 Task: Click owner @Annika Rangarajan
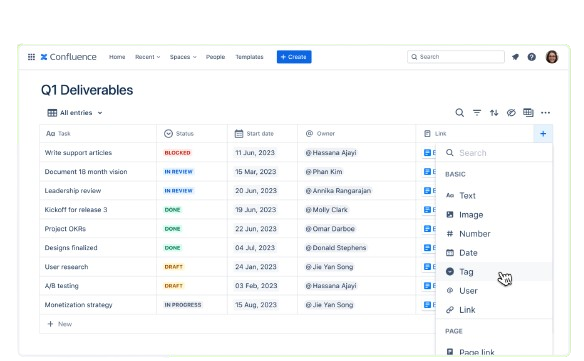pyautogui.click(x=338, y=191)
